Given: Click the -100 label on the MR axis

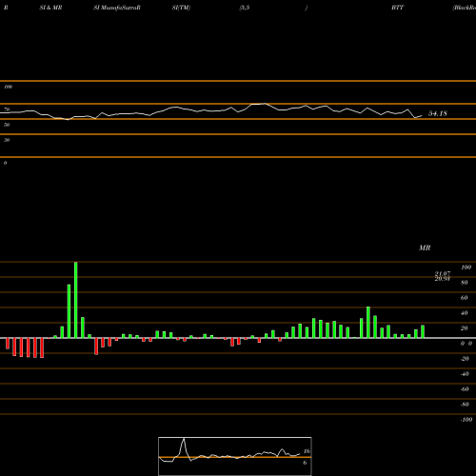Looking at the screenshot, I should point(466,420).
